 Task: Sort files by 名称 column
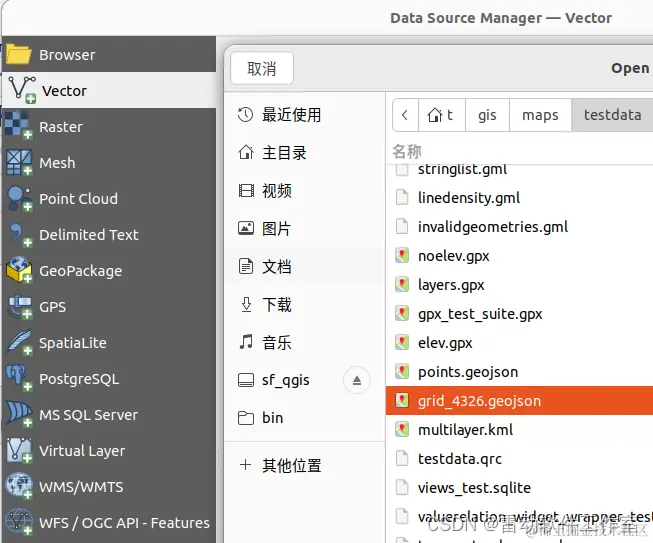pyautogui.click(x=407, y=151)
